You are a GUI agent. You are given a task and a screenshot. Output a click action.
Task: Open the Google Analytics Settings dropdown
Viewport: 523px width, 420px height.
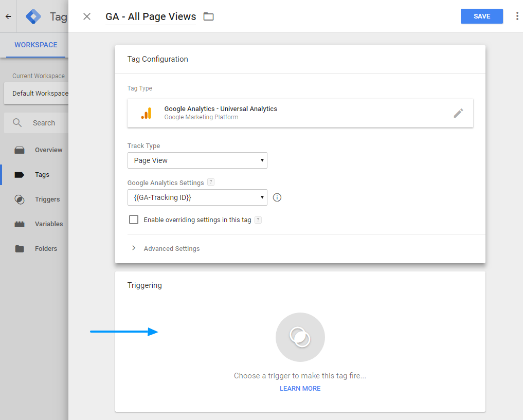click(197, 197)
